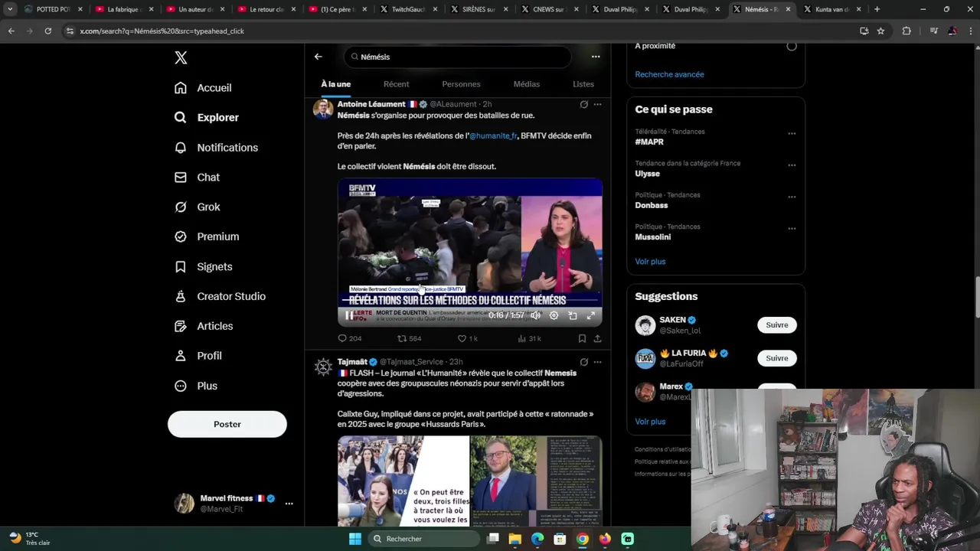The width and height of the screenshot is (980, 551).
Task: Open the Windows Start menu
Action: tap(354, 539)
